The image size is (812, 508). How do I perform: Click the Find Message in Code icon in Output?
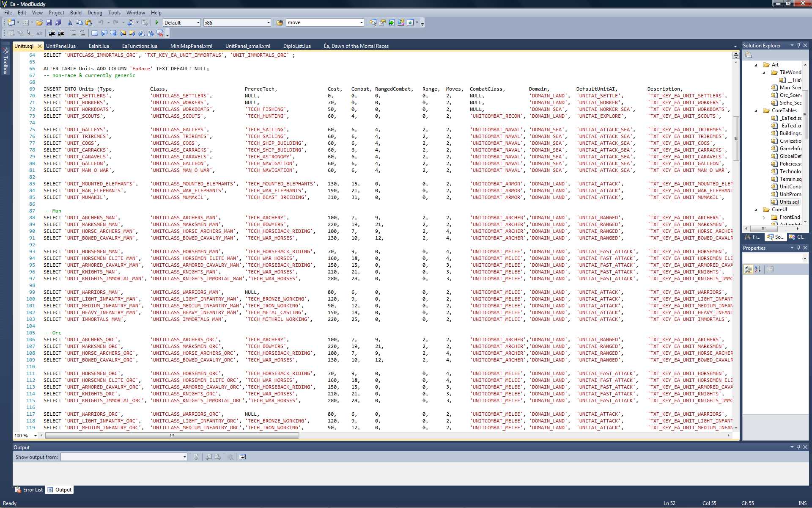click(x=196, y=457)
